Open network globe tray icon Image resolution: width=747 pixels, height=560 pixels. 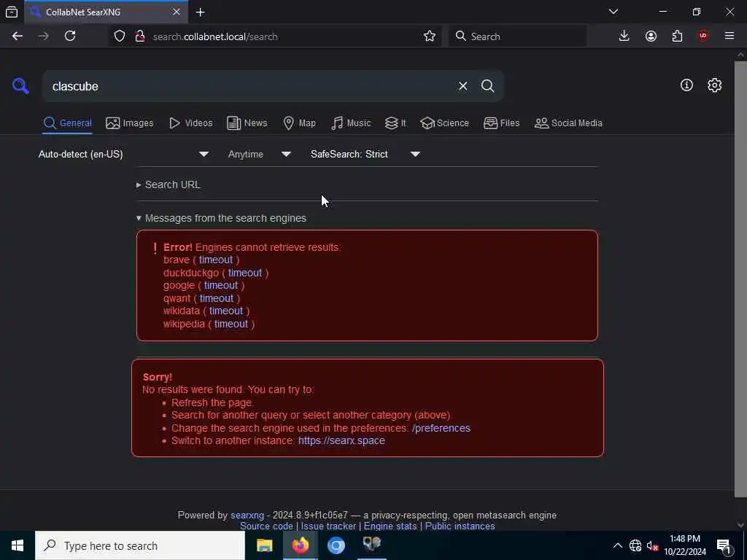[635, 545]
